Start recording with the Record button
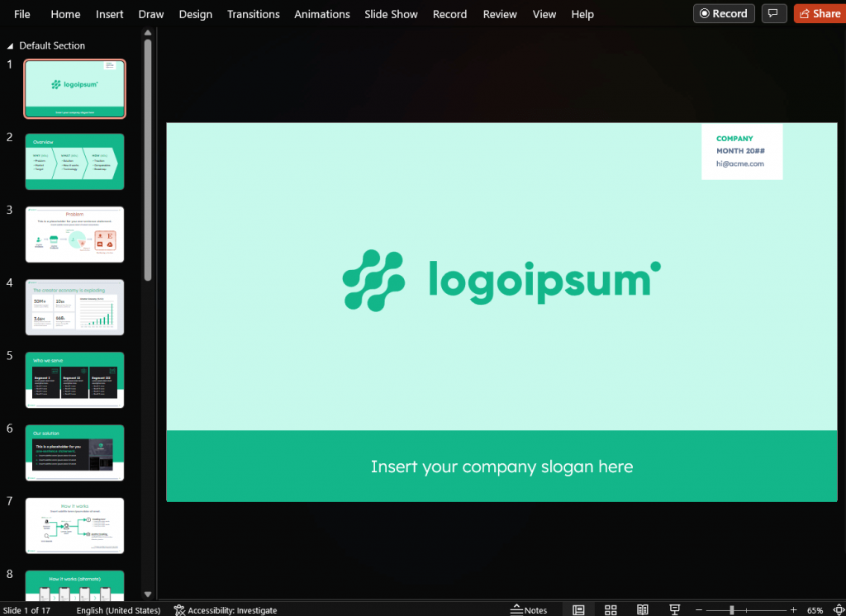Viewport: 846px width, 616px height. 723,13
